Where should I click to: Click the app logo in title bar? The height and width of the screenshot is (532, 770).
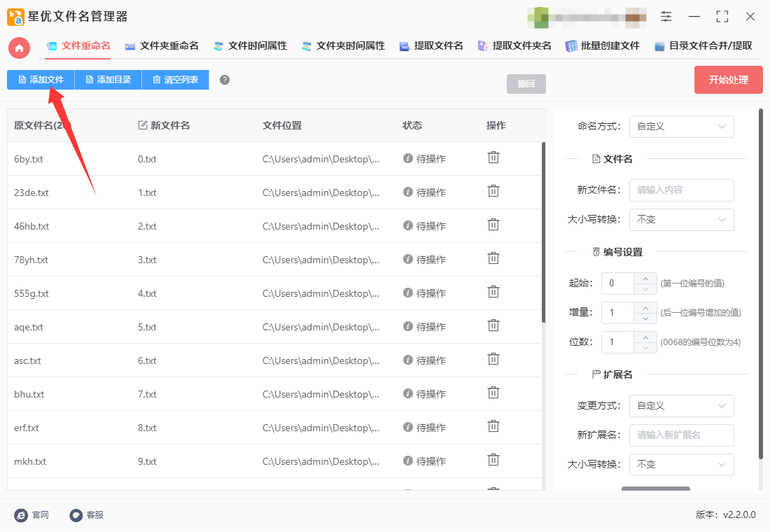15,17
